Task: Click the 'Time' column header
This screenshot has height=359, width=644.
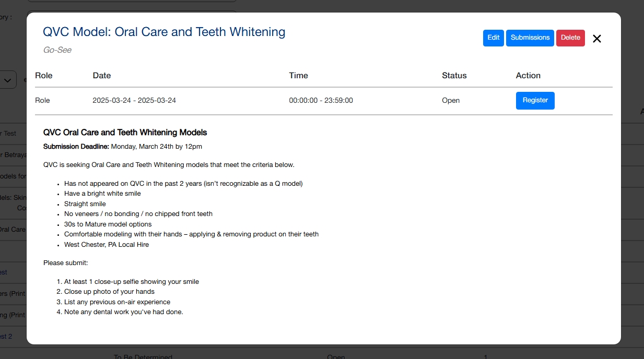Action: [x=299, y=76]
